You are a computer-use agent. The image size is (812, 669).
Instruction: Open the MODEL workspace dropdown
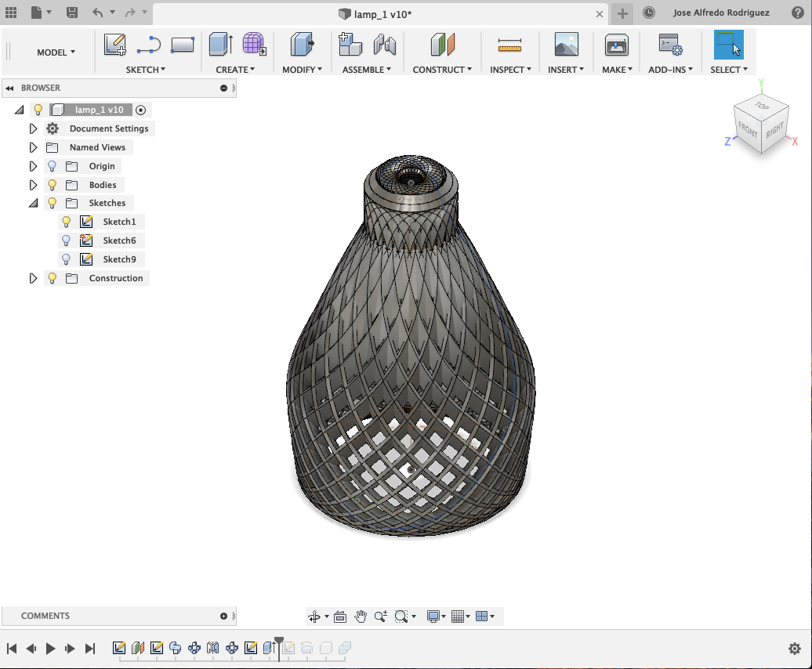[x=55, y=52]
